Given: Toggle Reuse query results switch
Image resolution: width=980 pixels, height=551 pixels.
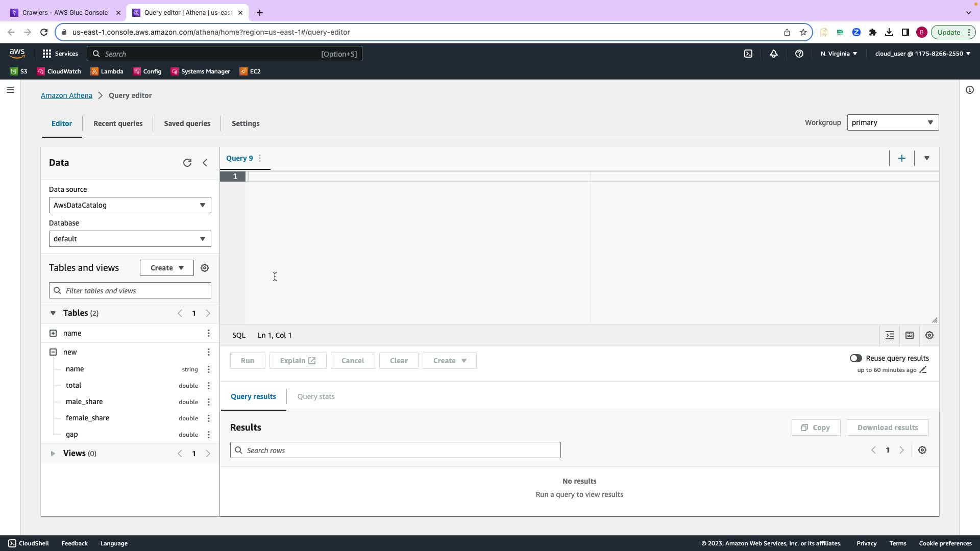Looking at the screenshot, I should point(855,358).
